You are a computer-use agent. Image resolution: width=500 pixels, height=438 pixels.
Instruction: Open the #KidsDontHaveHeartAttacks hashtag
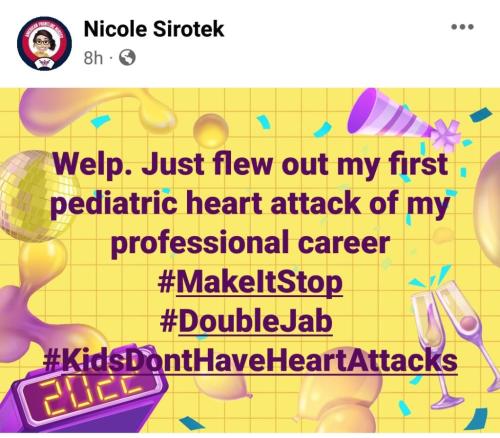click(x=250, y=361)
